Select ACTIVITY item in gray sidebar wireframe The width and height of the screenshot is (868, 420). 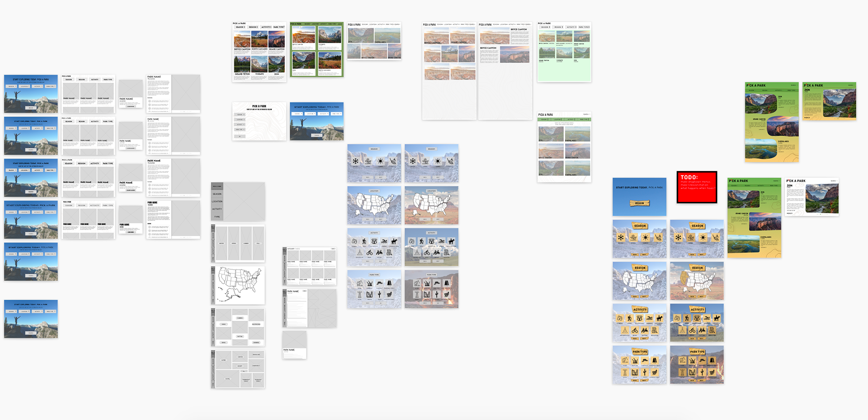click(217, 209)
